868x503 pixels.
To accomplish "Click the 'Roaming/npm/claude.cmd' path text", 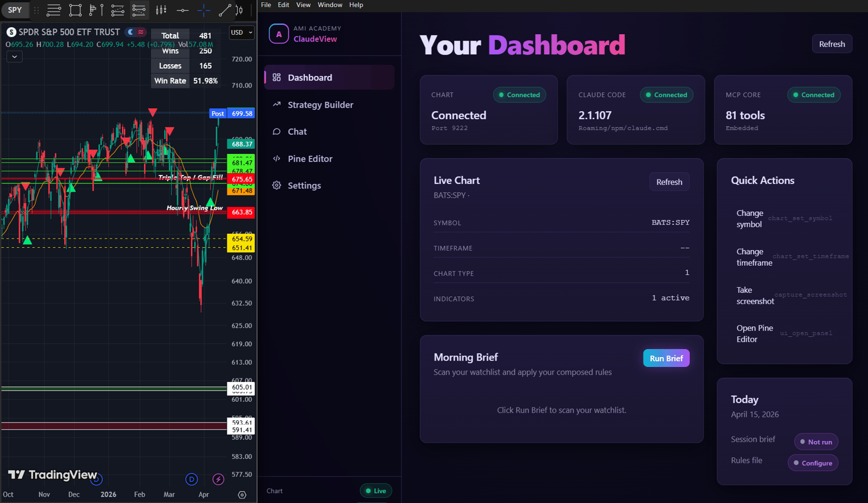I will [x=623, y=128].
